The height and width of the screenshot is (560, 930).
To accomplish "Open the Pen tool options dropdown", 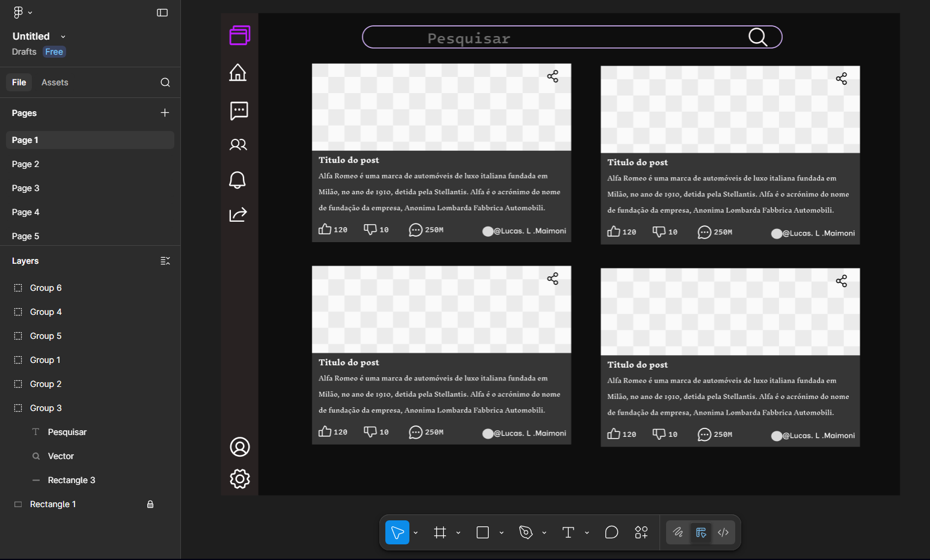I will [544, 532].
